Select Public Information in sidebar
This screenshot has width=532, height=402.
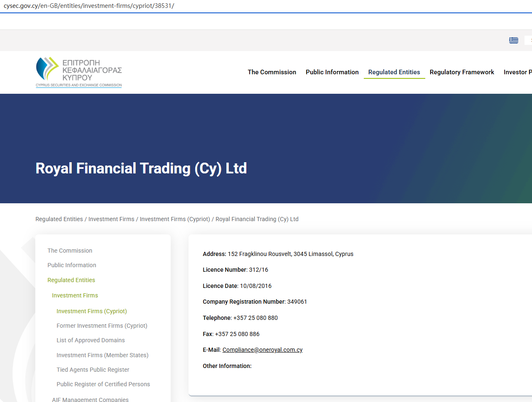(72, 265)
